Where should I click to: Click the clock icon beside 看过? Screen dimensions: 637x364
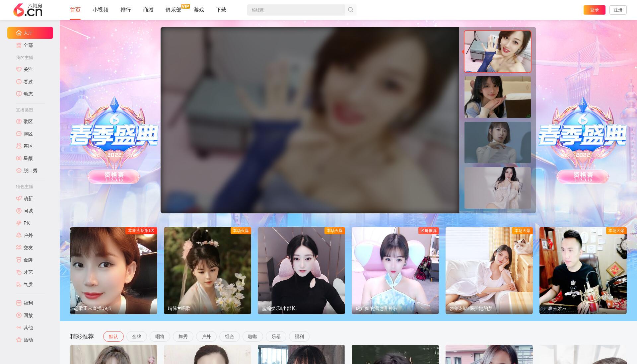19,82
